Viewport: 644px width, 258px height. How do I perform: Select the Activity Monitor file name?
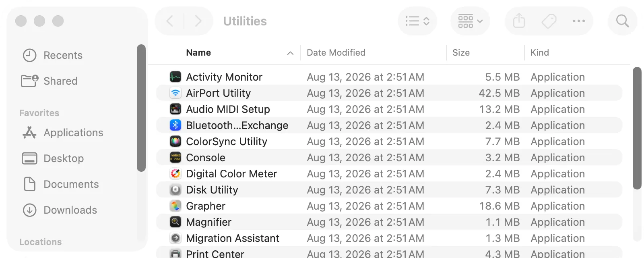[224, 77]
